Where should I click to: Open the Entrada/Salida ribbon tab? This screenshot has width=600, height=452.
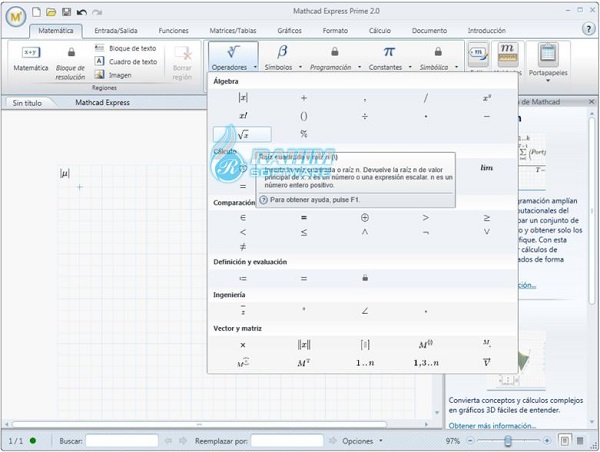[116, 31]
